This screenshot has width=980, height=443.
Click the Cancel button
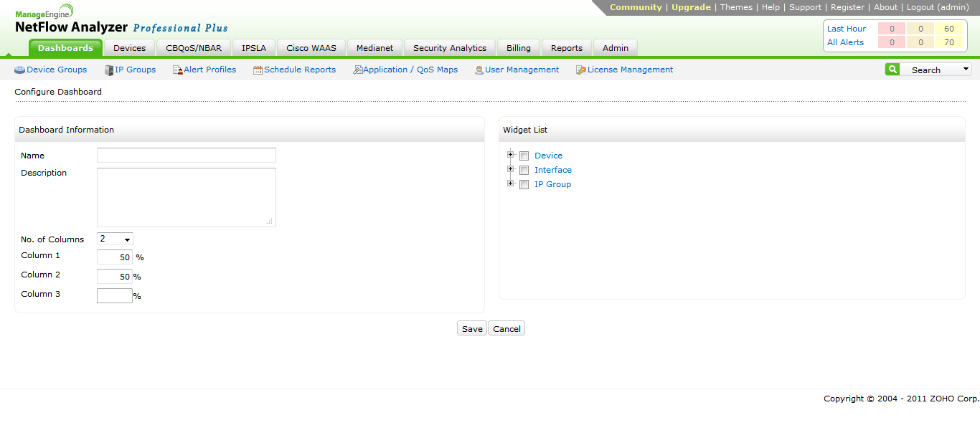(x=507, y=328)
